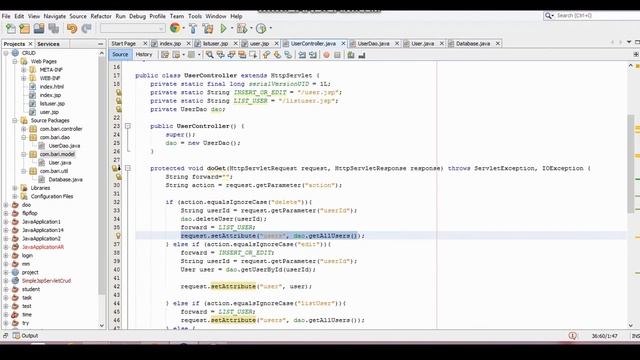640x360 pixels.
Task: Click the Find Next Occurrence editor icon
Action: 231,55
